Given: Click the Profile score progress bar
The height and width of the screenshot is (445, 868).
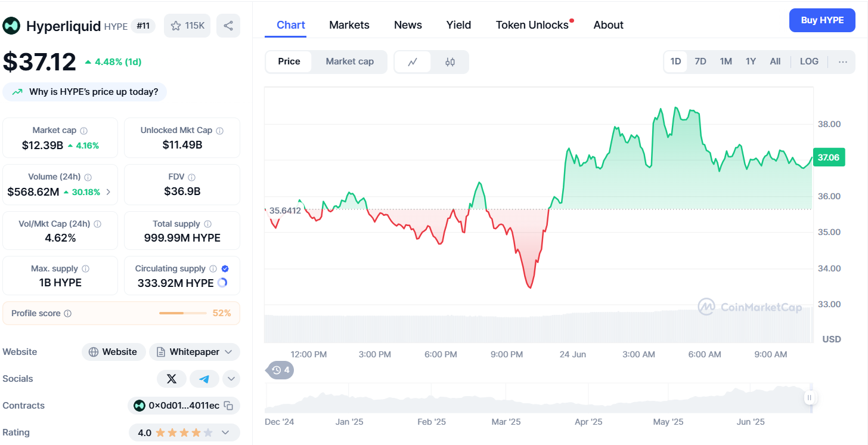Looking at the screenshot, I should pyautogui.click(x=182, y=313).
